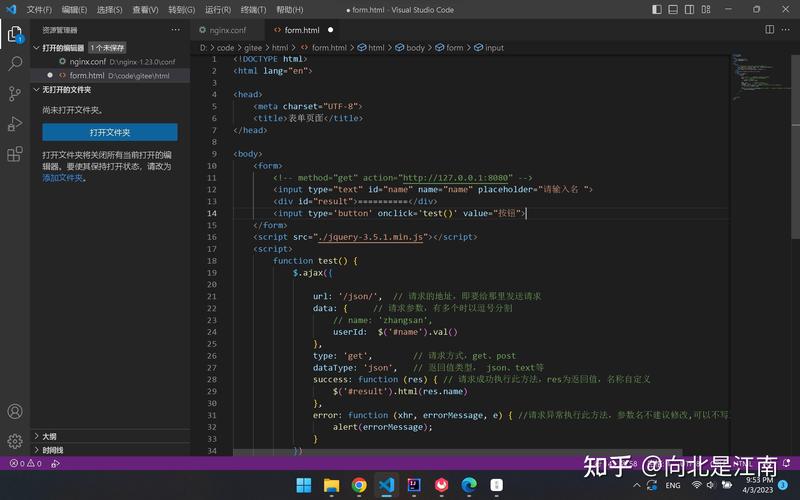Open the 终端(T) menu
800x500 pixels.
point(255,9)
